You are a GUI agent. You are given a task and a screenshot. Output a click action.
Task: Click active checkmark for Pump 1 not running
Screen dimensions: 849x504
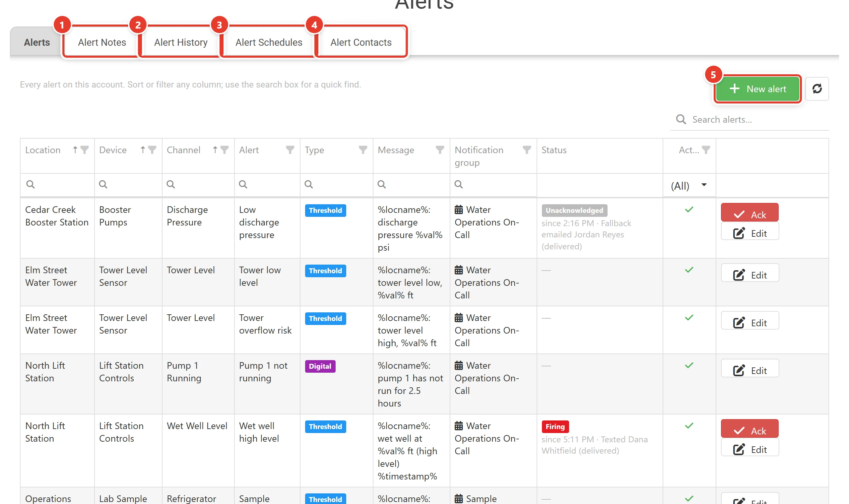point(689,365)
